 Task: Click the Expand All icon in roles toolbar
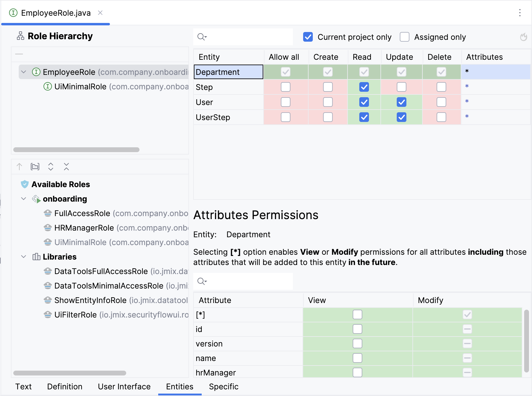[51, 167]
